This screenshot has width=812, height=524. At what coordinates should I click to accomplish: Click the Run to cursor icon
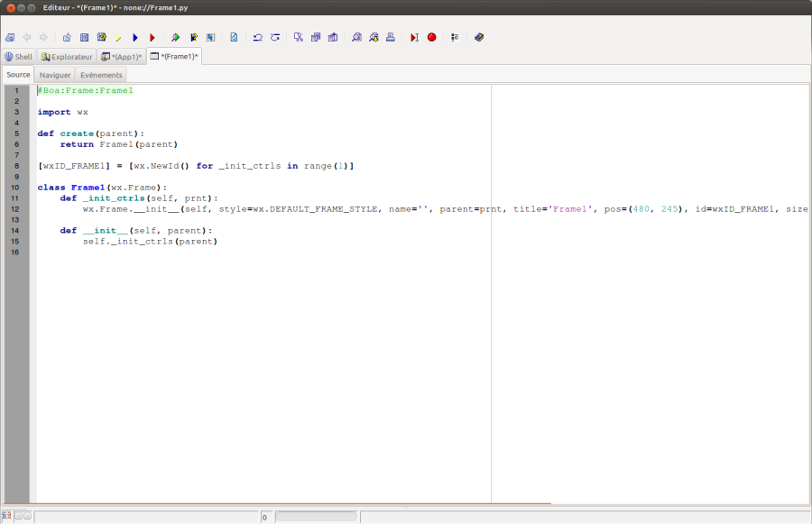point(414,38)
